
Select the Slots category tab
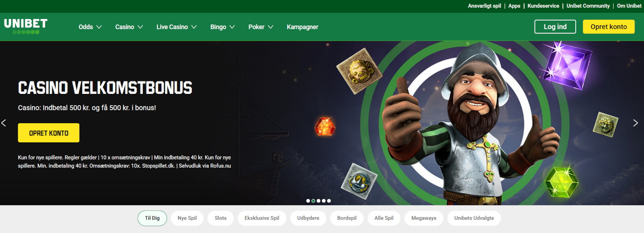(221, 218)
